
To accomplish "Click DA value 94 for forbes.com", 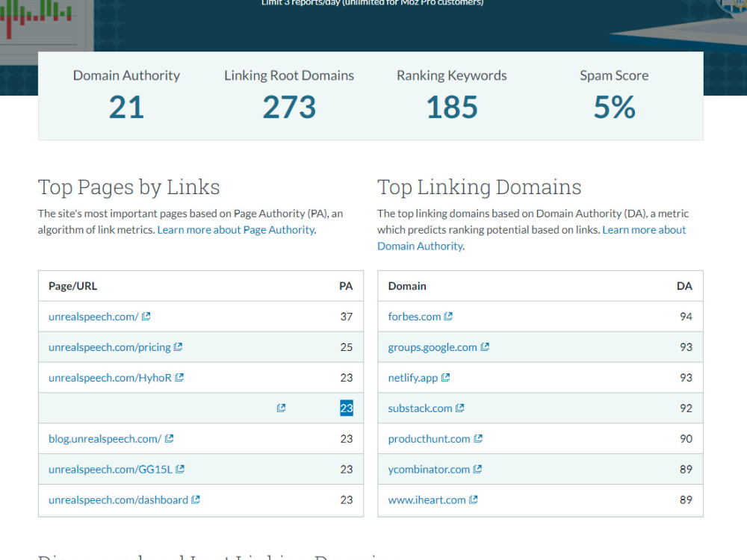I will [686, 317].
